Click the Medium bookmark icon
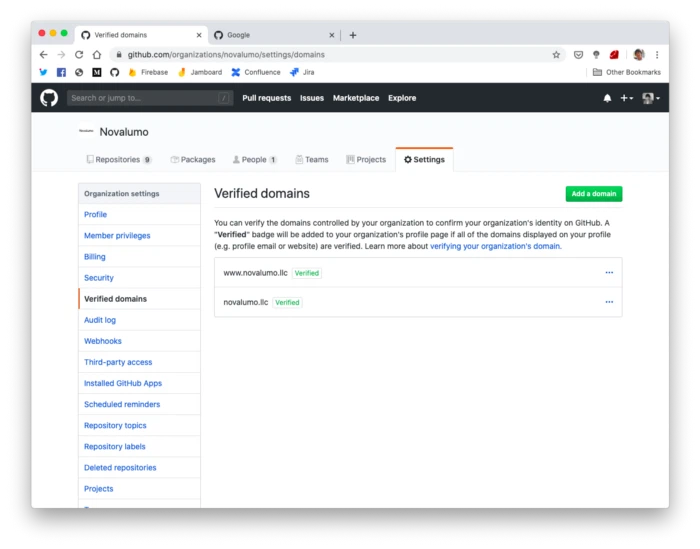700x549 pixels. pyautogui.click(x=97, y=72)
